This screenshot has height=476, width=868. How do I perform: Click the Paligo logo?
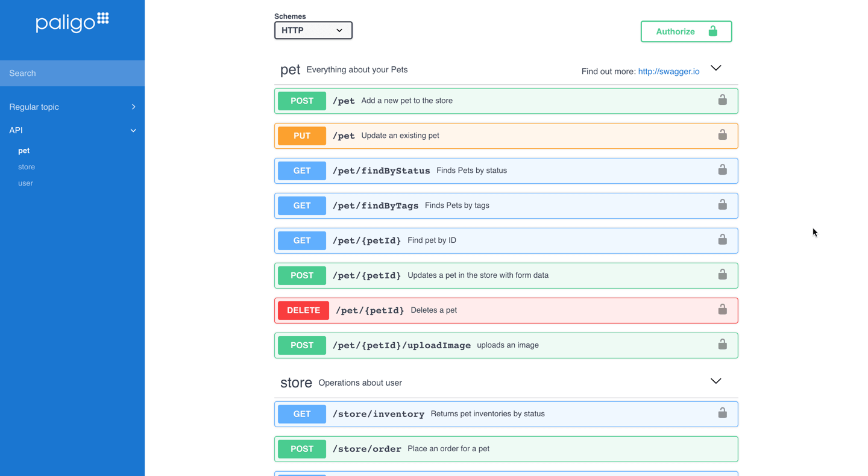point(72,23)
